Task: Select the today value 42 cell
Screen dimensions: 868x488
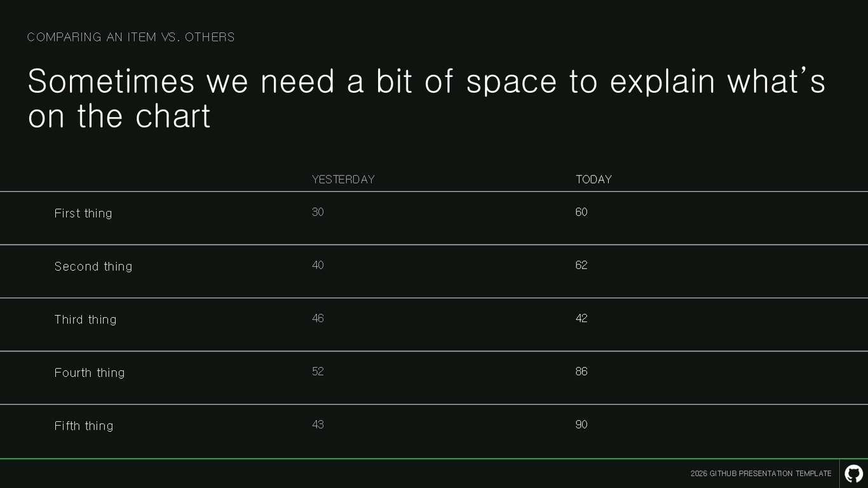Action: click(x=581, y=318)
